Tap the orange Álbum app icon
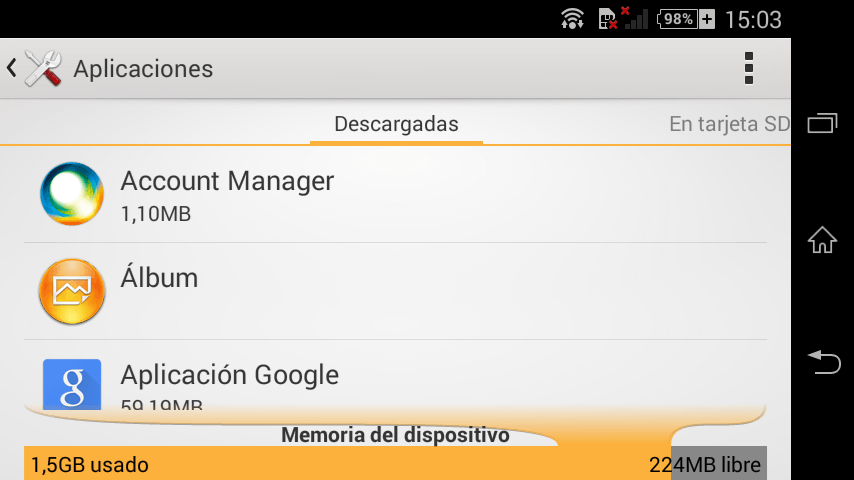The height and width of the screenshot is (480, 854). coord(71,291)
